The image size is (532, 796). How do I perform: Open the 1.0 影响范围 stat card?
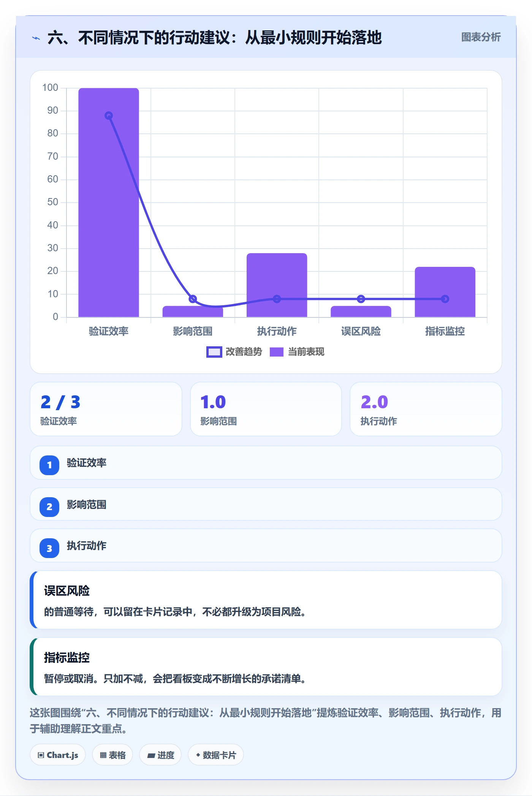tap(266, 409)
